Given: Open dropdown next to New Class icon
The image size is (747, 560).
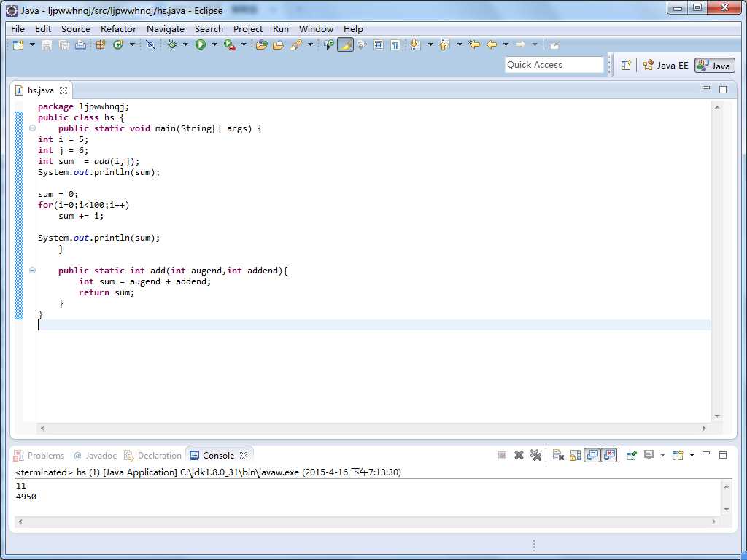Looking at the screenshot, I should click(x=132, y=44).
